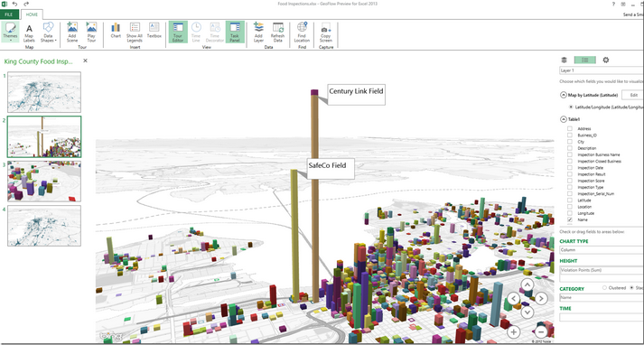Select scene 2 thumbnail
The image size is (644, 345).
pyautogui.click(x=44, y=136)
